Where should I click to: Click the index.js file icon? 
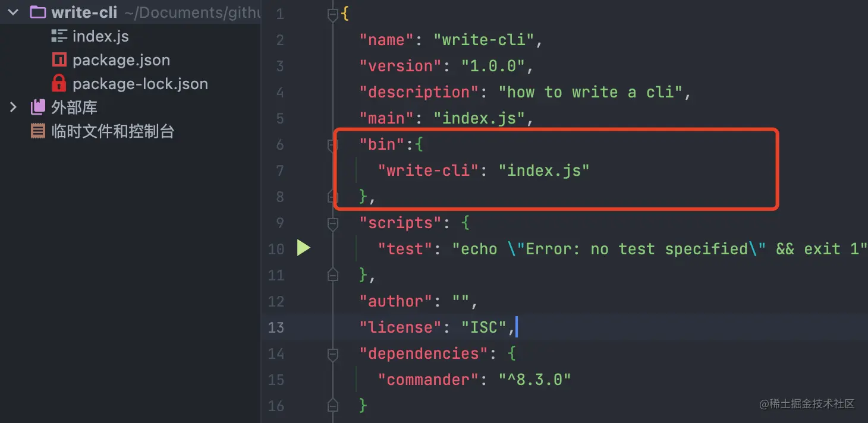click(x=59, y=36)
